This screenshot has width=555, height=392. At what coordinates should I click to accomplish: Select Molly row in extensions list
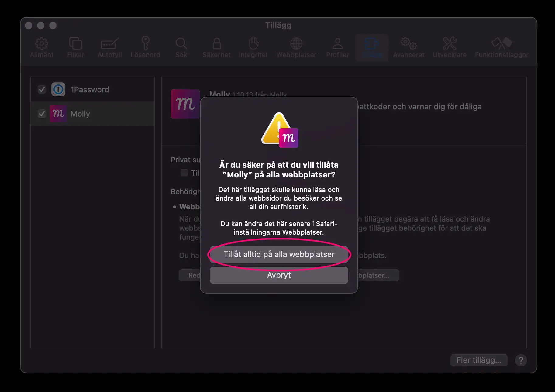[x=93, y=114]
